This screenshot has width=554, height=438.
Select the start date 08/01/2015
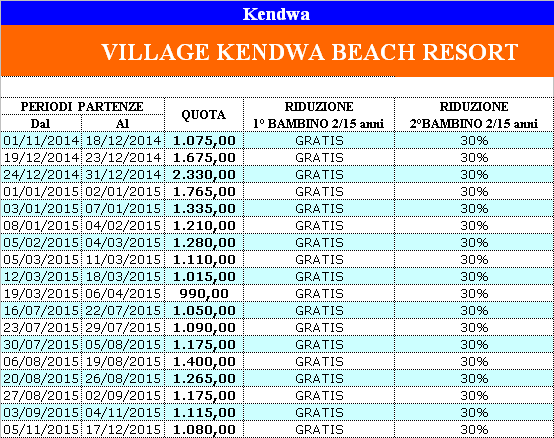coord(41,225)
